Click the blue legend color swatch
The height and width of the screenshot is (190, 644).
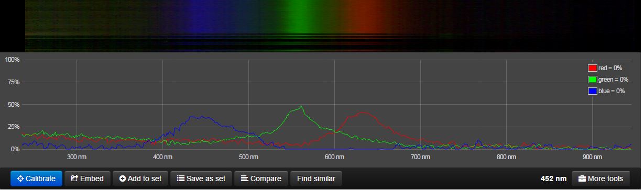pos(593,91)
